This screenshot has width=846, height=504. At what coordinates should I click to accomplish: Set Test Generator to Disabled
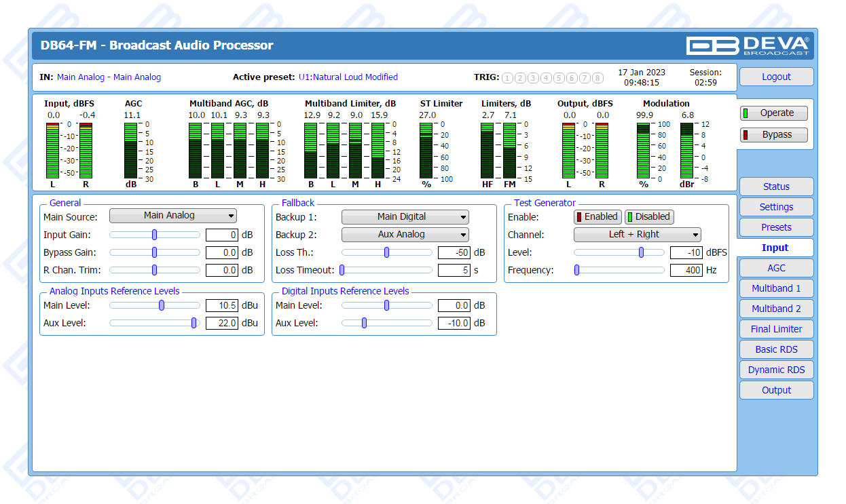[x=648, y=217]
